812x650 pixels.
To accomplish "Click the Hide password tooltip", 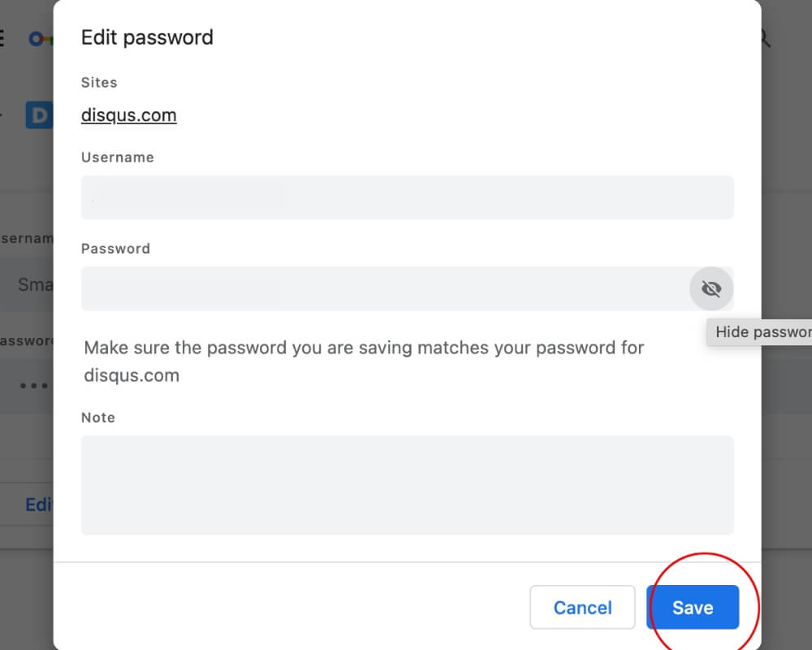I will (762, 331).
